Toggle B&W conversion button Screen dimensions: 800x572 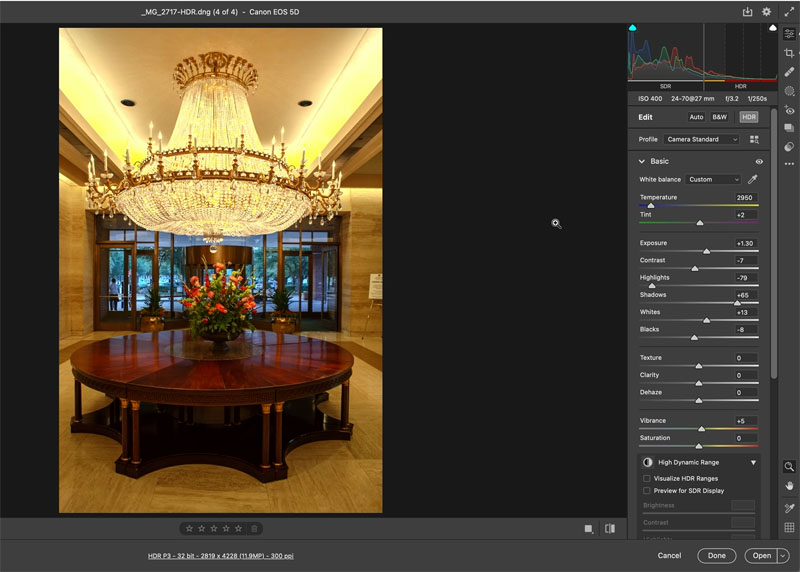click(719, 117)
